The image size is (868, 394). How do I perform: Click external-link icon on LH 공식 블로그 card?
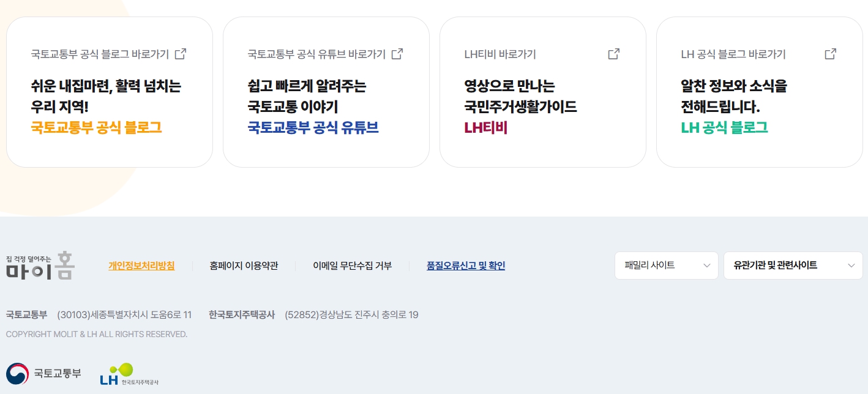tap(831, 54)
